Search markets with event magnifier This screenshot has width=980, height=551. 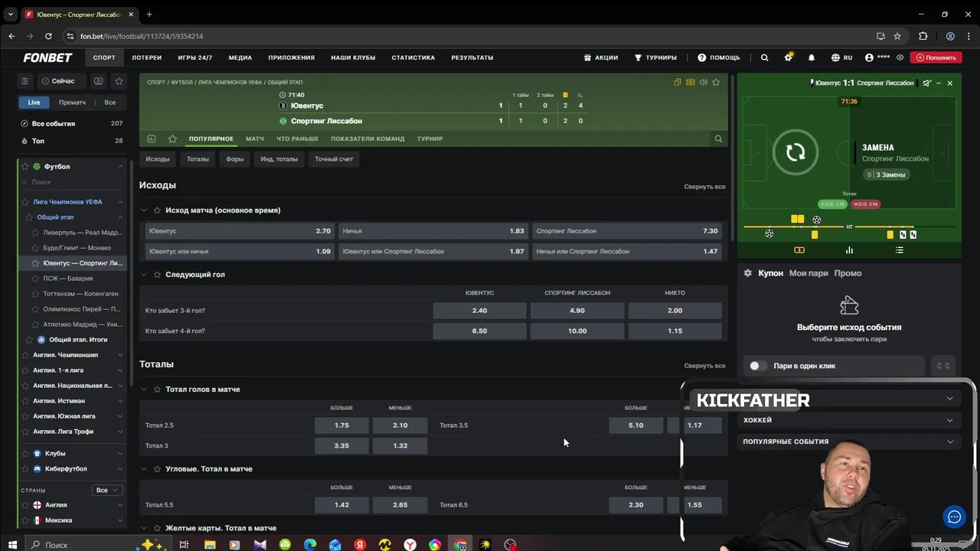(x=718, y=139)
